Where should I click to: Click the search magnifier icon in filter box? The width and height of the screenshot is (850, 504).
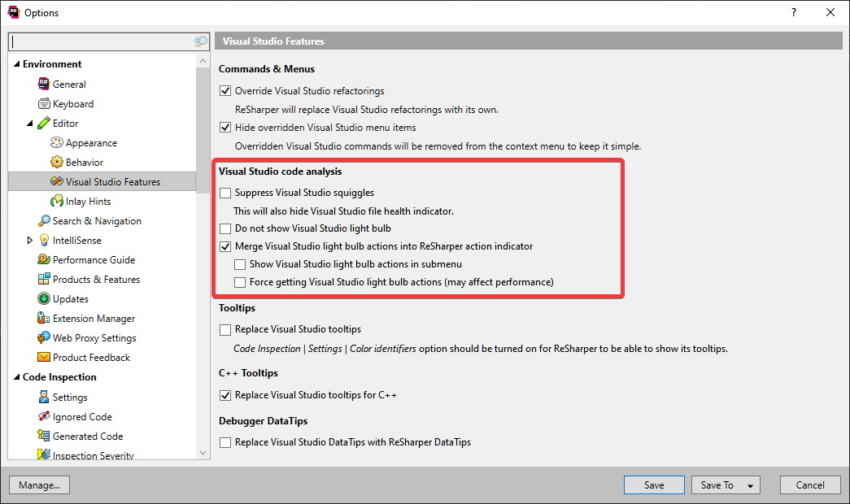pos(201,41)
